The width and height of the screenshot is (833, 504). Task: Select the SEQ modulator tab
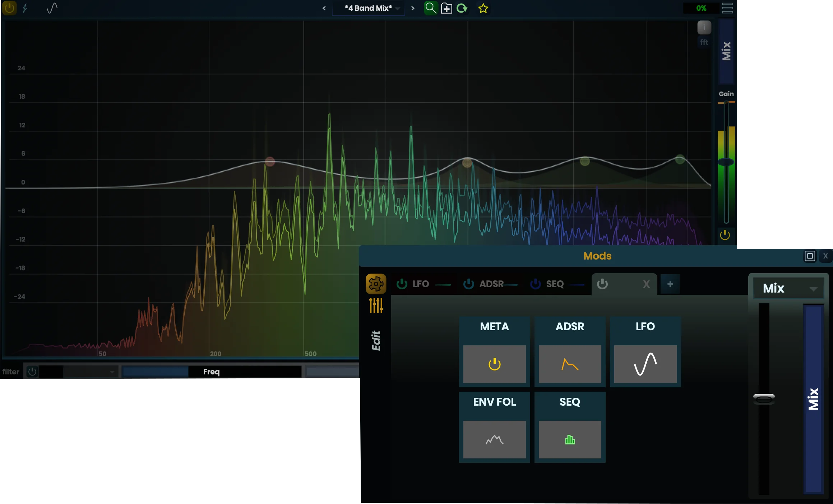[x=555, y=284]
